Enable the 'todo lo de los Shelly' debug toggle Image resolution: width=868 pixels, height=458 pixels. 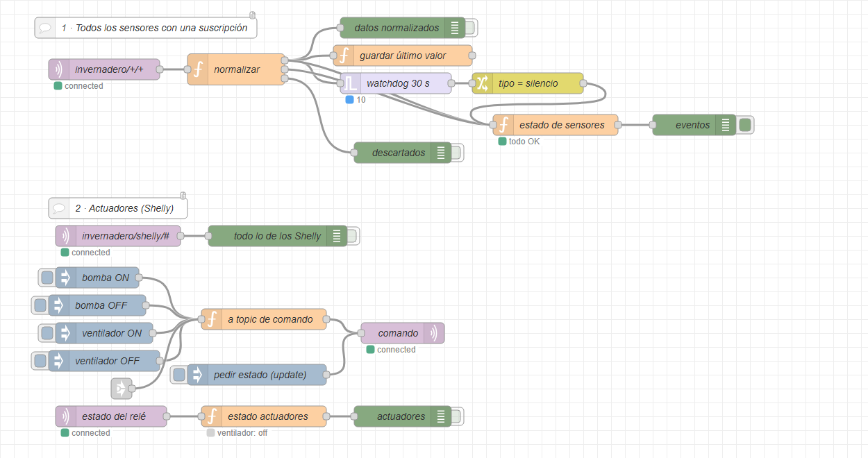tap(353, 236)
